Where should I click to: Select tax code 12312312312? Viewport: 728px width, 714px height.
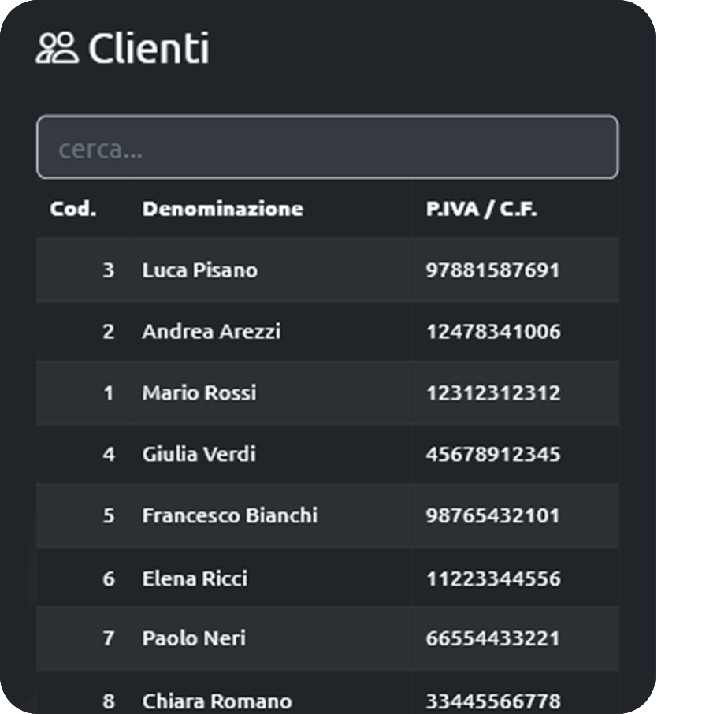point(493,392)
